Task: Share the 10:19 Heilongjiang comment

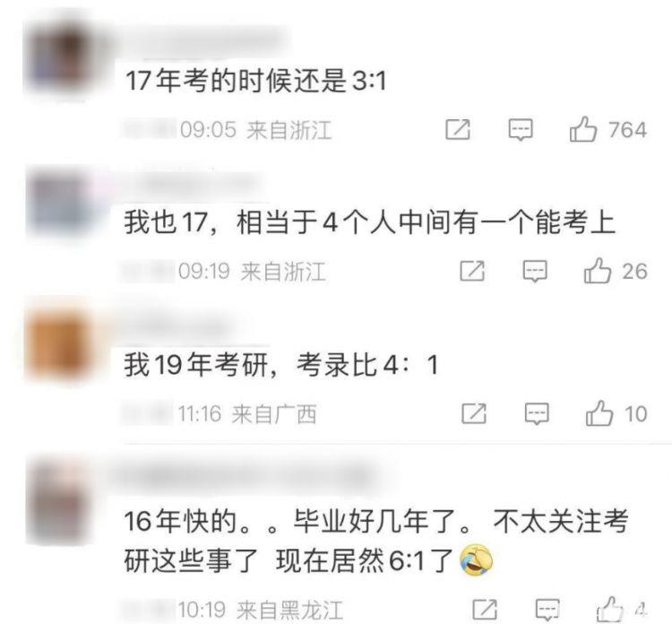Action: pos(485,609)
